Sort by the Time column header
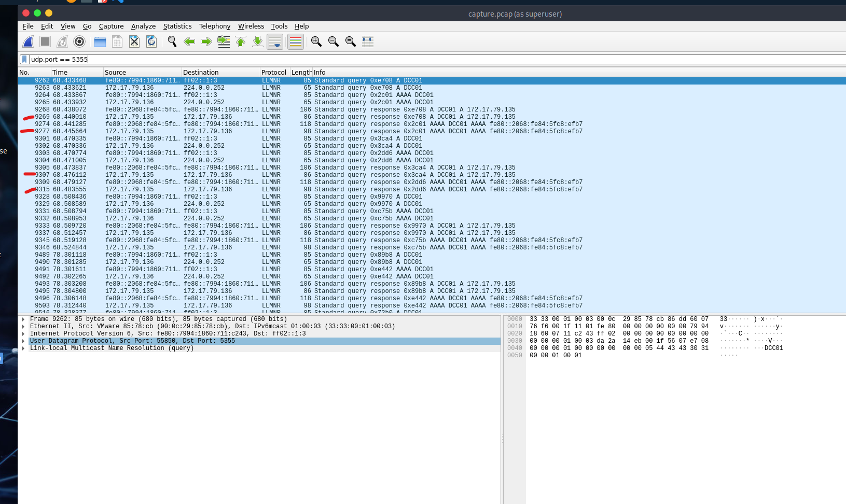Image resolution: width=846 pixels, height=504 pixels. (x=77, y=73)
